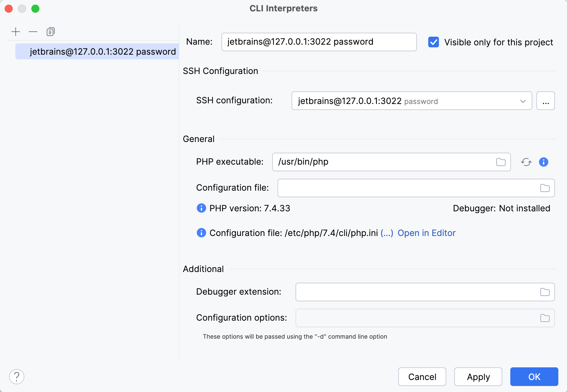Duplicate the current interpreter

tap(50, 32)
